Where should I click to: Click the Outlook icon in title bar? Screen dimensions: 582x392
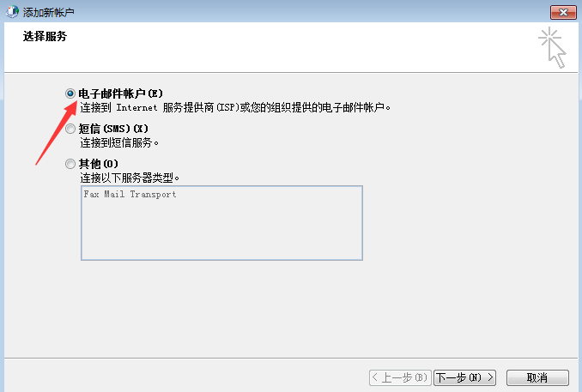pyautogui.click(x=12, y=12)
